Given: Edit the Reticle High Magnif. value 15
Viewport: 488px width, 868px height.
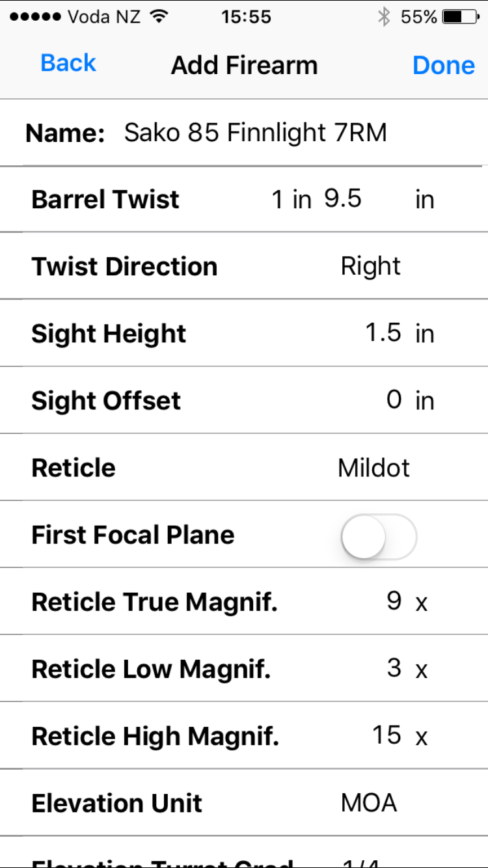Looking at the screenshot, I should click(386, 736).
